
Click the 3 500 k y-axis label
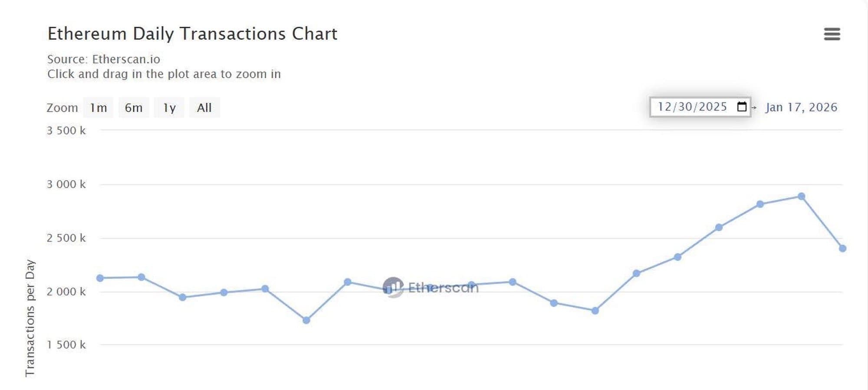(x=66, y=131)
